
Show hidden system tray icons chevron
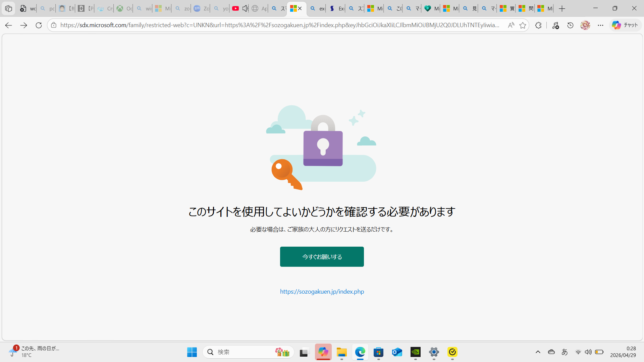click(538, 352)
